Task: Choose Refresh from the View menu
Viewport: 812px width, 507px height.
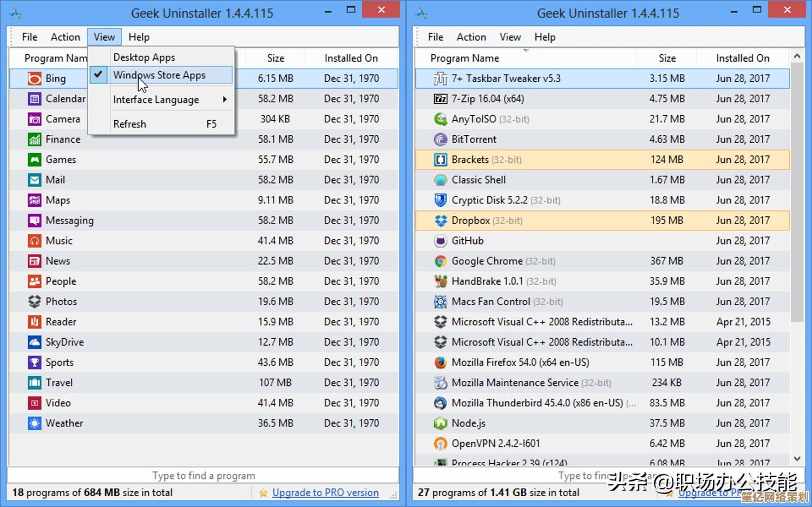Action: (x=130, y=123)
